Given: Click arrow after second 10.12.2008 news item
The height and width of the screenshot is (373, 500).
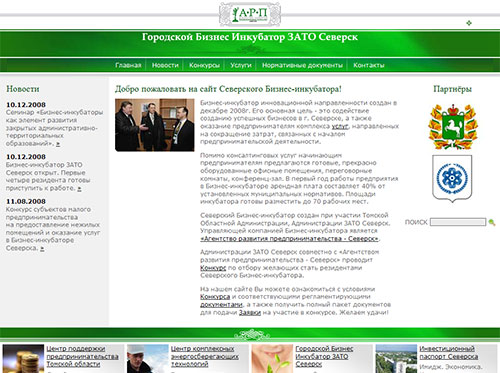Looking at the screenshot, I should click(x=79, y=189).
